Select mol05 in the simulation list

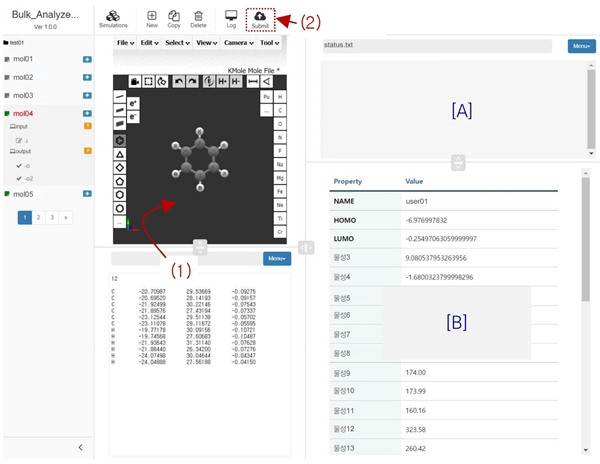tap(23, 194)
